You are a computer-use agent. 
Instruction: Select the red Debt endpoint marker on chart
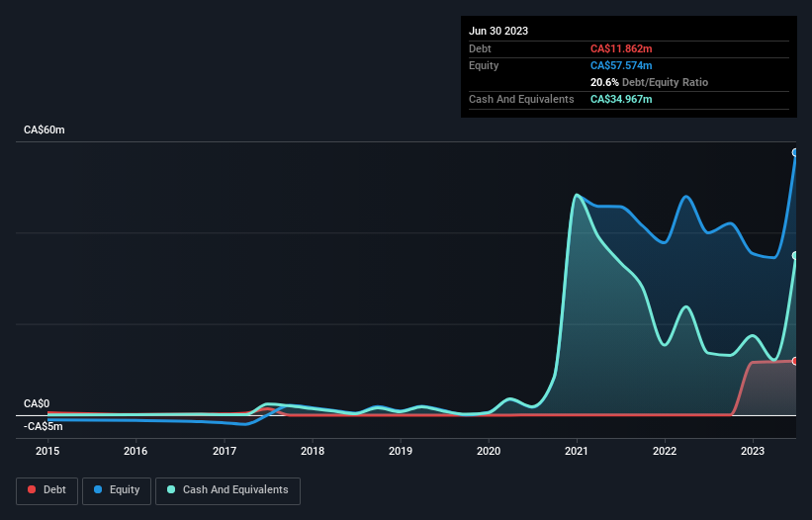(x=795, y=361)
